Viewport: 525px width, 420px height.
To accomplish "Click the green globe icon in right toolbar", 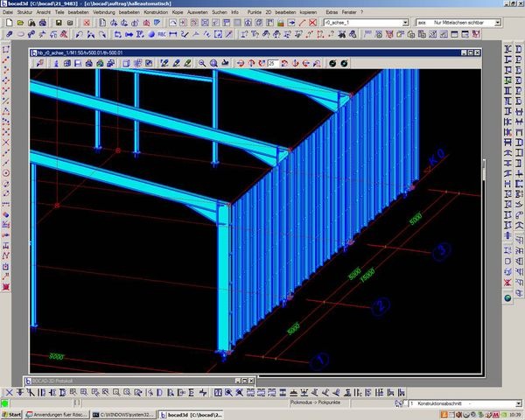I will coord(507,298).
